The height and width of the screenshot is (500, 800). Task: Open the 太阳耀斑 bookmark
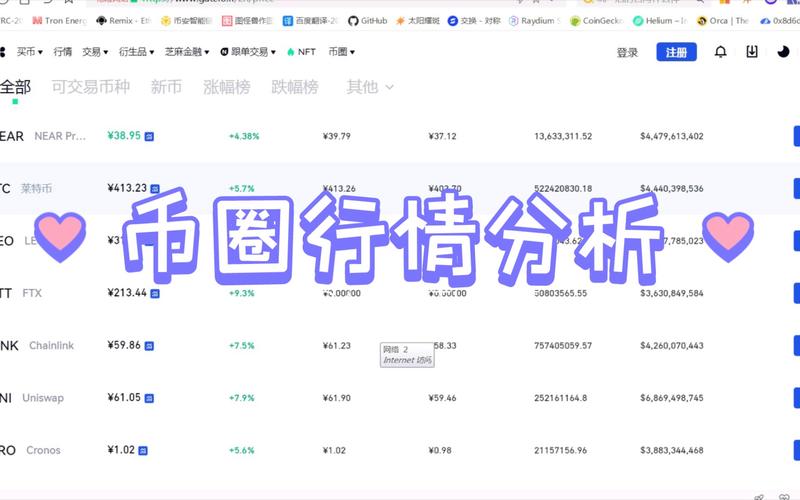pyautogui.click(x=418, y=20)
